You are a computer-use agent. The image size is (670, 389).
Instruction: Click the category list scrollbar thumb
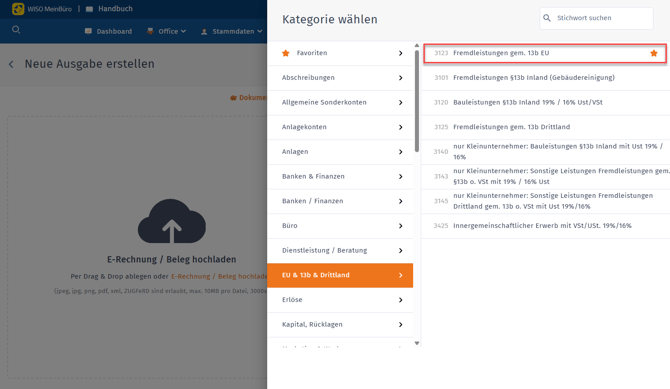pos(417,101)
